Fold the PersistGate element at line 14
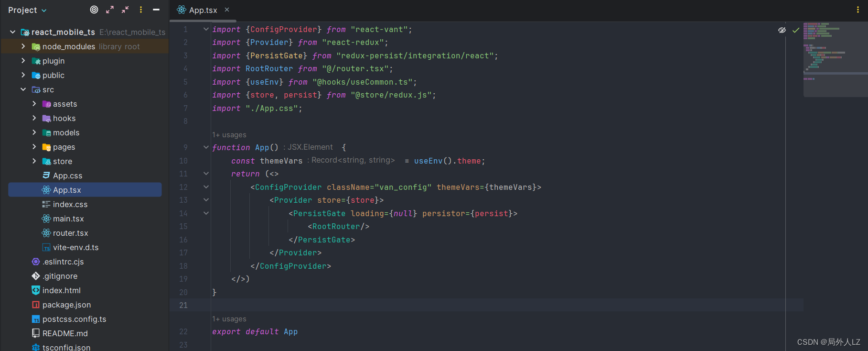This screenshot has height=351, width=868. [x=206, y=213]
